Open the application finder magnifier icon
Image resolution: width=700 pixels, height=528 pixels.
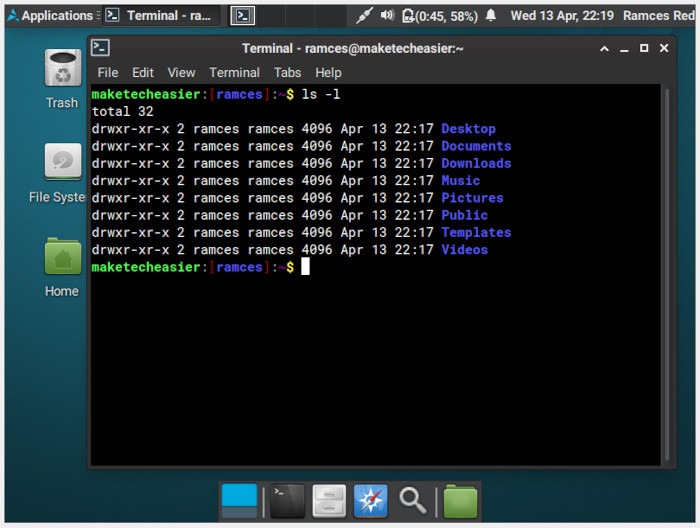(412, 500)
